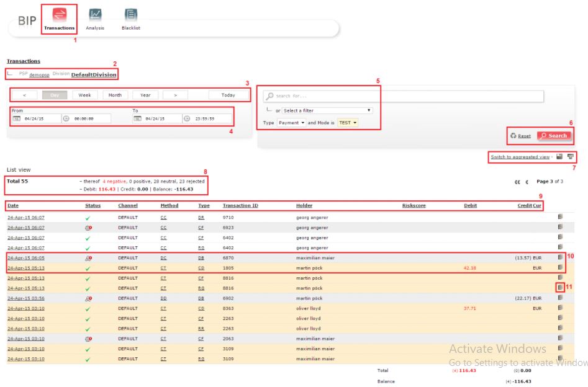Screen dimensions: 588x387
Task: Open the DefaultDivision link
Action: [x=94, y=74]
